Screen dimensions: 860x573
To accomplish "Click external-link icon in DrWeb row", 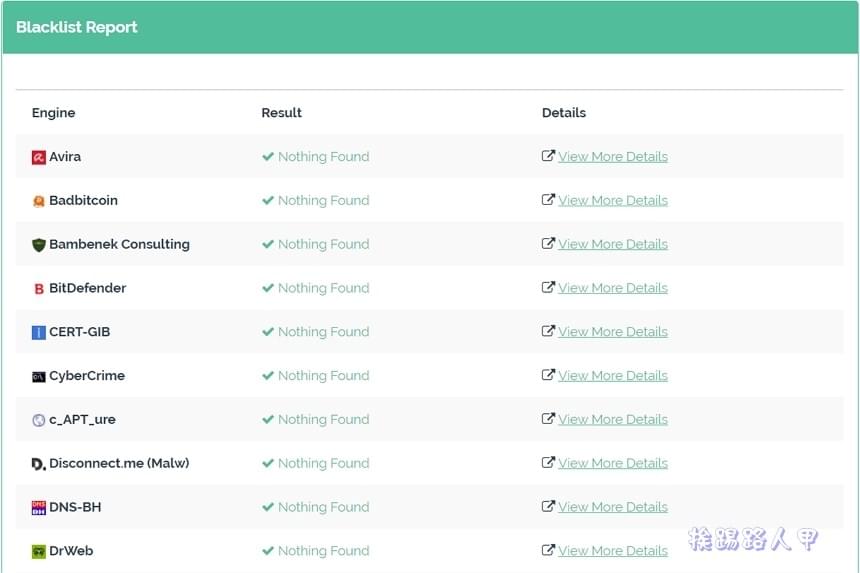I will 548,550.
